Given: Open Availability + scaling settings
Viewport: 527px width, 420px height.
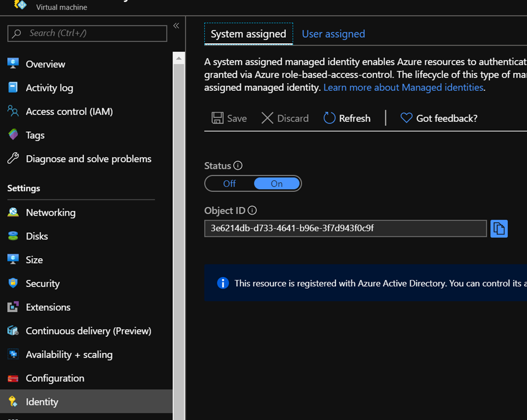Looking at the screenshot, I should pos(69,354).
